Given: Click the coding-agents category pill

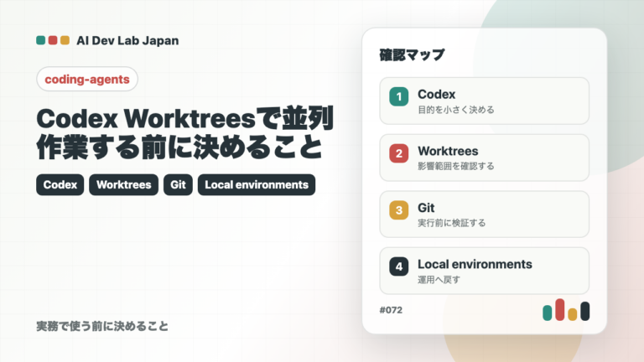Looking at the screenshot, I should pyautogui.click(x=87, y=79).
